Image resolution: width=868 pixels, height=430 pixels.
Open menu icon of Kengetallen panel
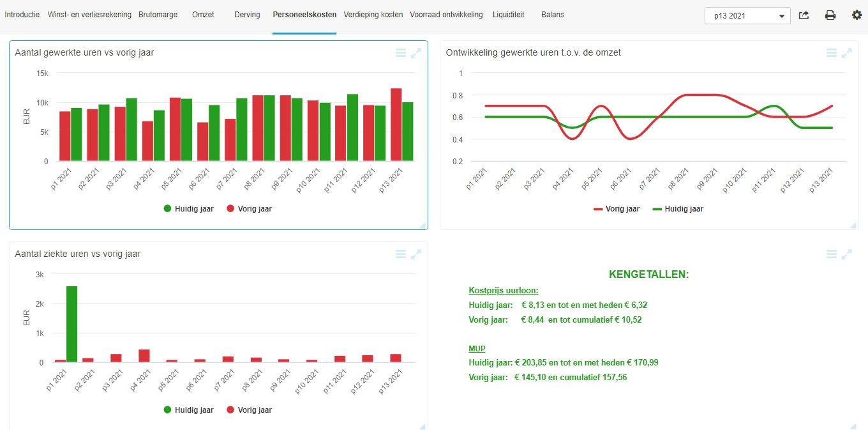832,254
